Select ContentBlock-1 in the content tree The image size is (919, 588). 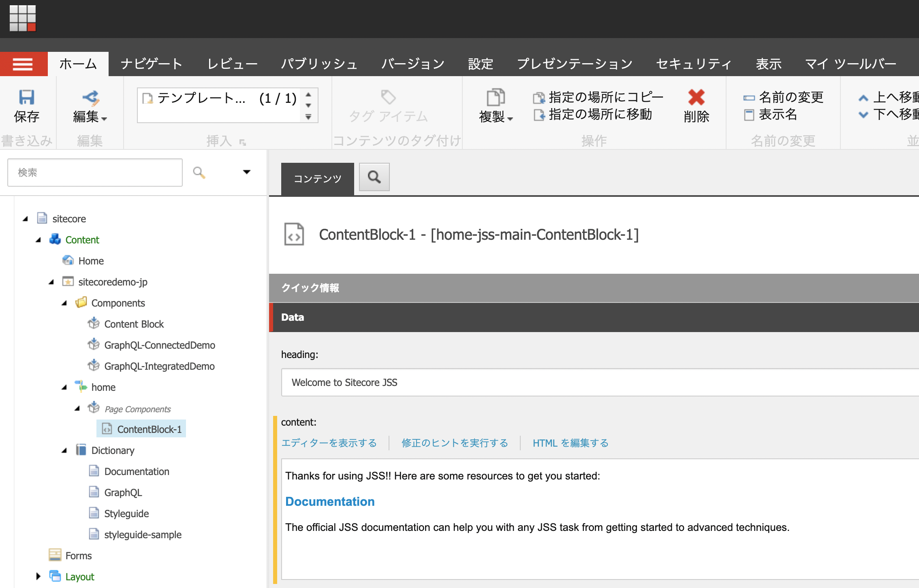point(141,429)
